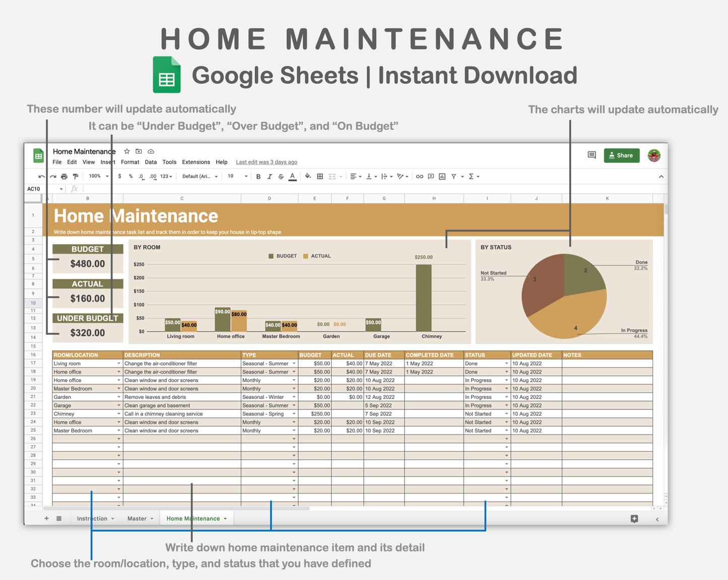Click the Share button

click(621, 155)
